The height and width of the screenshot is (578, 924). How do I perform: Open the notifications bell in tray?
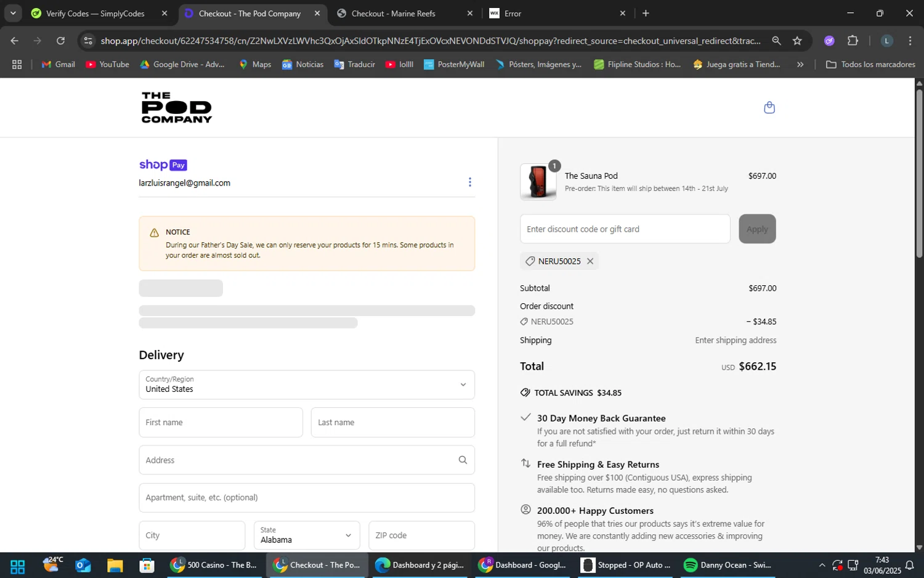tap(909, 566)
